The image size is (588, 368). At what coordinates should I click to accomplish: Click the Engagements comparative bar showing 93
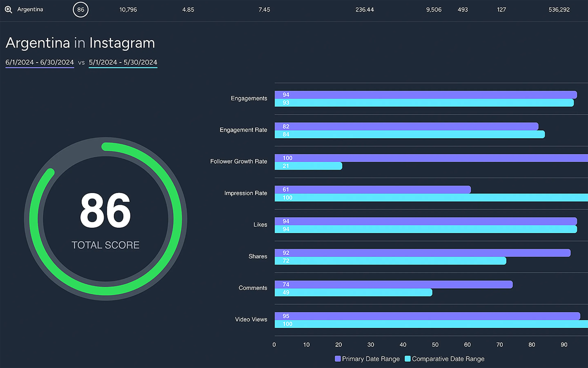pyautogui.click(x=424, y=103)
